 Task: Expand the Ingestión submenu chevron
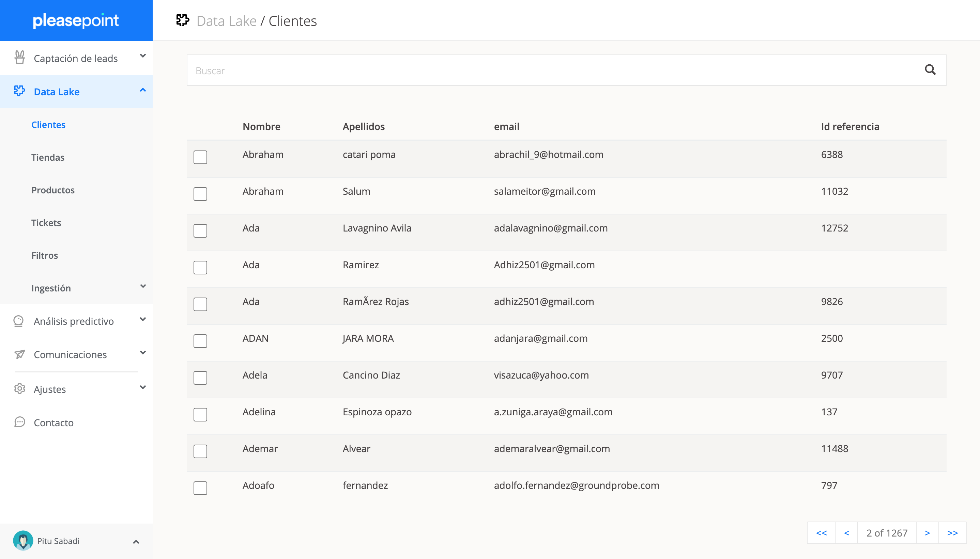pyautogui.click(x=143, y=286)
